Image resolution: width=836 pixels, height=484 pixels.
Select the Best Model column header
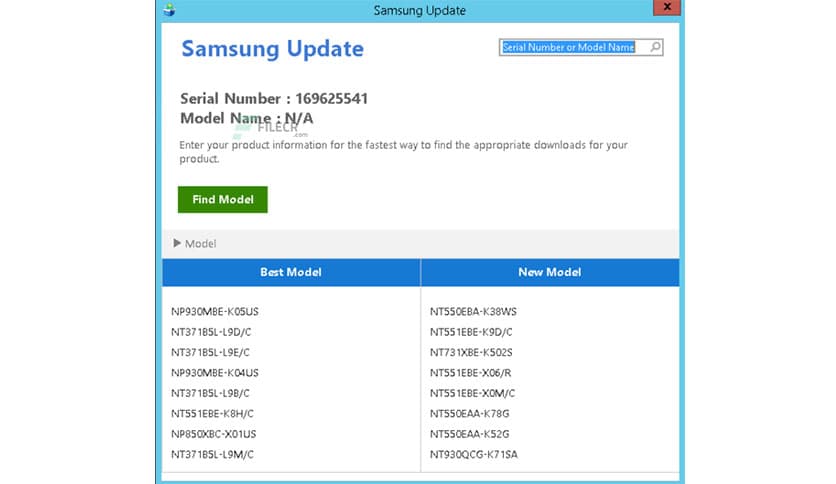[x=291, y=272]
